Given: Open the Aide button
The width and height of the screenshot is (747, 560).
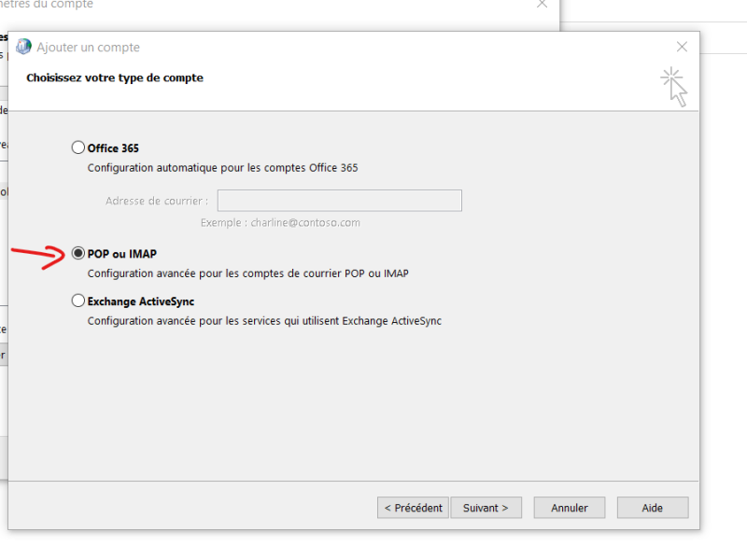Looking at the screenshot, I should [653, 508].
